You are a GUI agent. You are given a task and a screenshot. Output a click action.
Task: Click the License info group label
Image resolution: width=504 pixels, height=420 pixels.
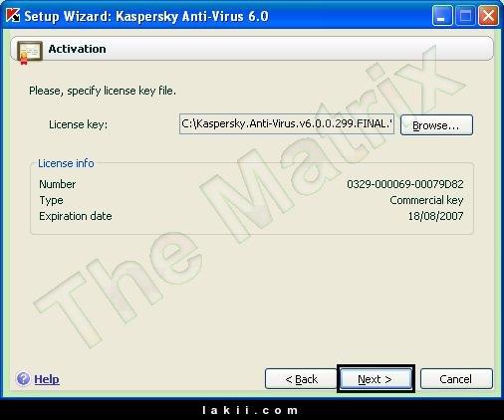pos(66,163)
